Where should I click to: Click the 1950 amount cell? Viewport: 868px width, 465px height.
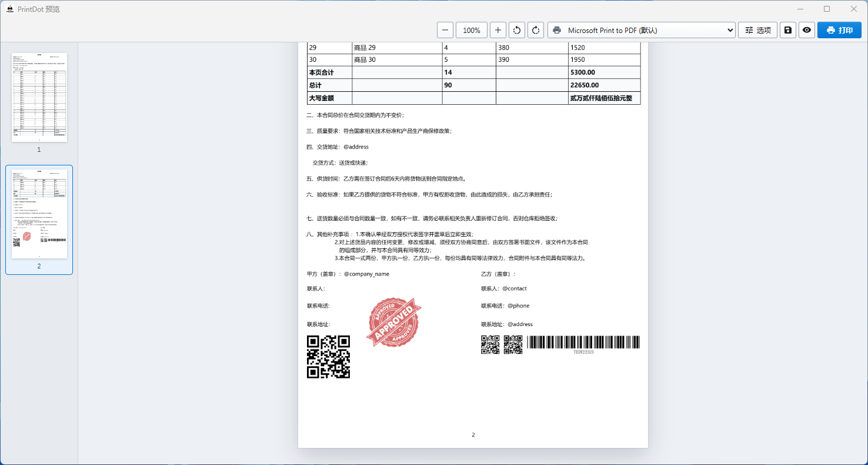pyautogui.click(x=604, y=60)
